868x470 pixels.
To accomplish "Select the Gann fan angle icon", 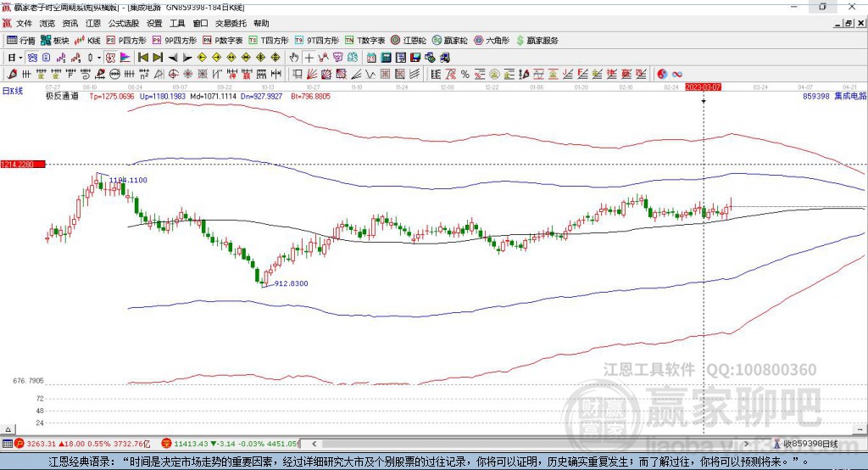I will tap(312, 75).
